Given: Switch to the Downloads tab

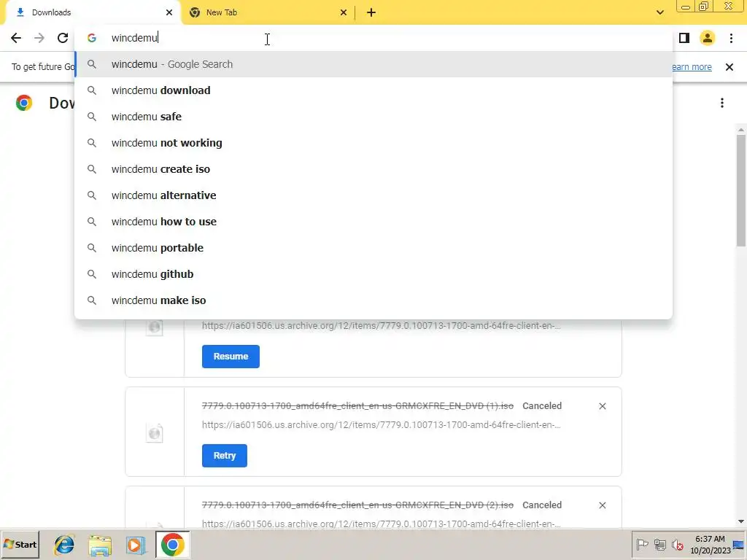Looking at the screenshot, I should pos(93,12).
